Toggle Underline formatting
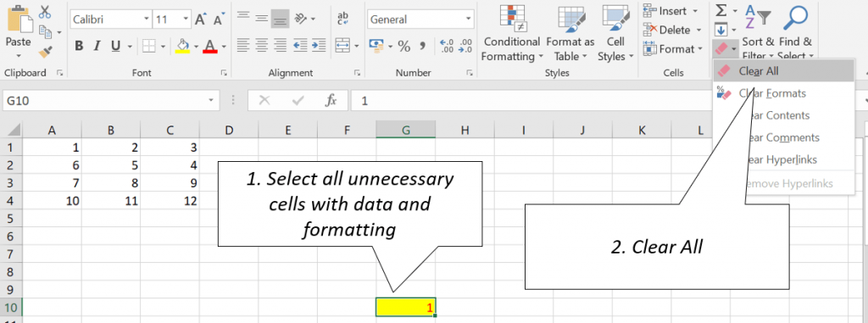 tap(115, 46)
